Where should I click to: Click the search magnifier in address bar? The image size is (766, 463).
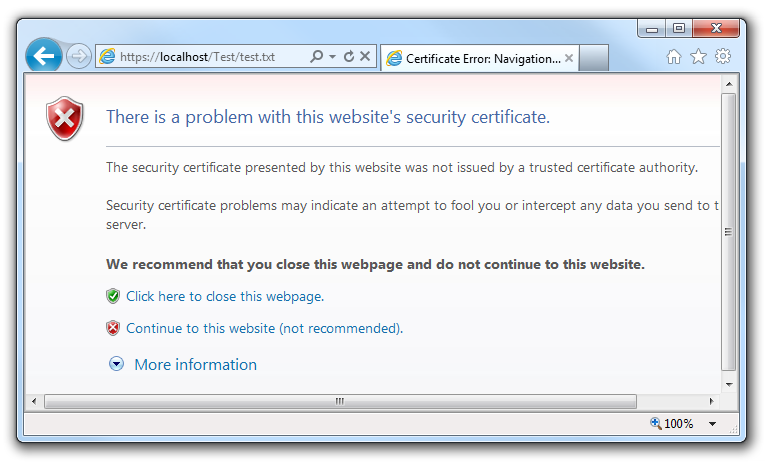316,57
